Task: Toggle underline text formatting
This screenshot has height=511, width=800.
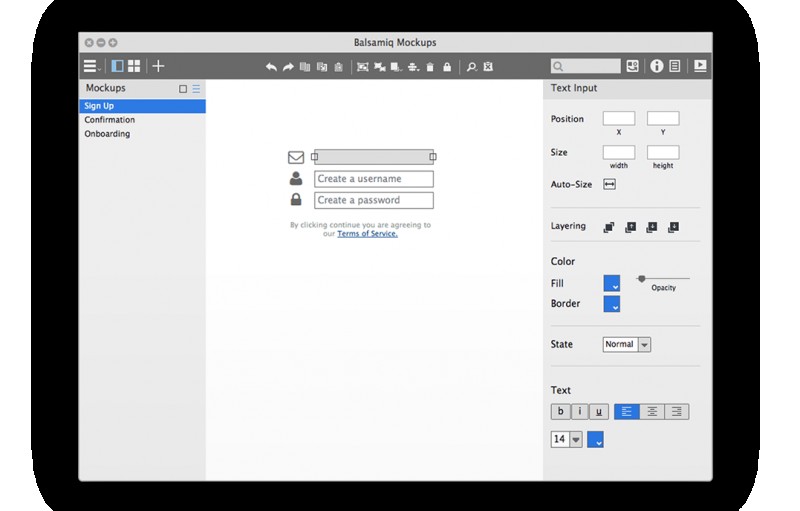Action: click(x=599, y=412)
